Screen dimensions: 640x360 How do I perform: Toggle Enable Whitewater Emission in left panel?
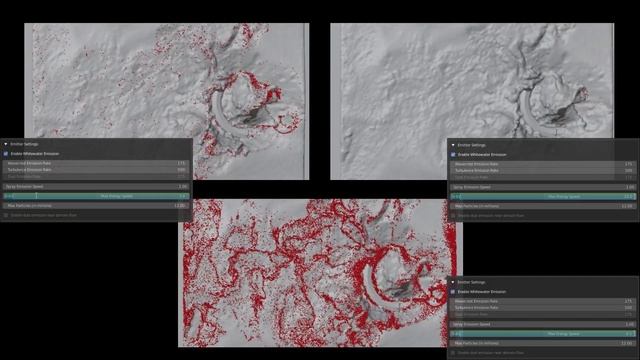[6, 154]
